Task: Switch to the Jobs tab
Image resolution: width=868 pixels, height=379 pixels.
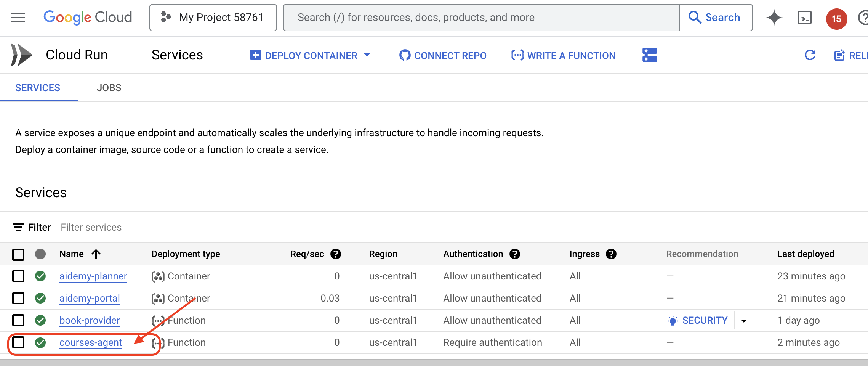Action: tap(109, 88)
